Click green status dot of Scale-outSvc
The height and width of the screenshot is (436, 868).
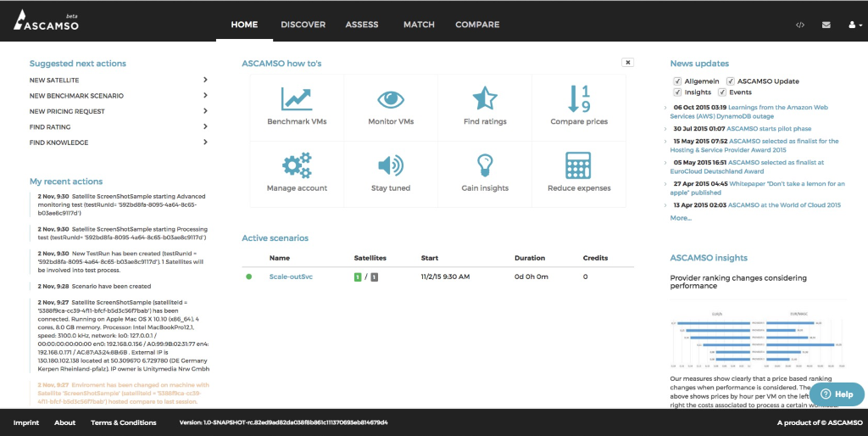pos(248,277)
